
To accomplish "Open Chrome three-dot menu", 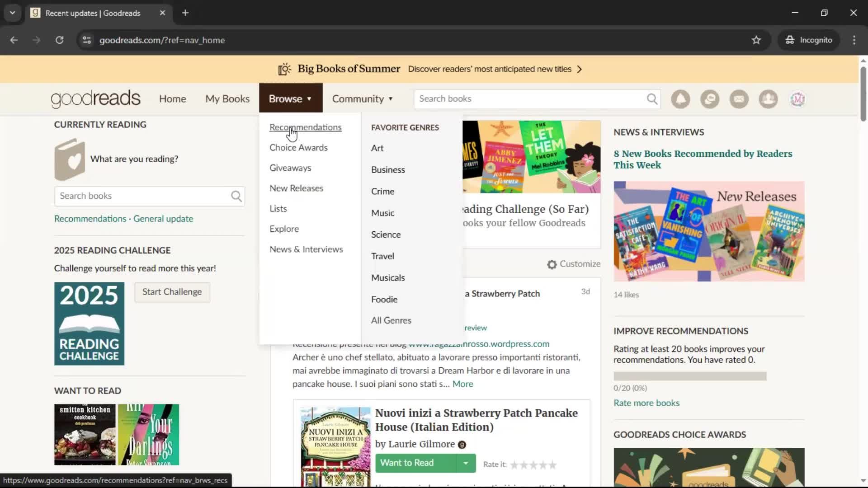I will click(x=854, y=40).
